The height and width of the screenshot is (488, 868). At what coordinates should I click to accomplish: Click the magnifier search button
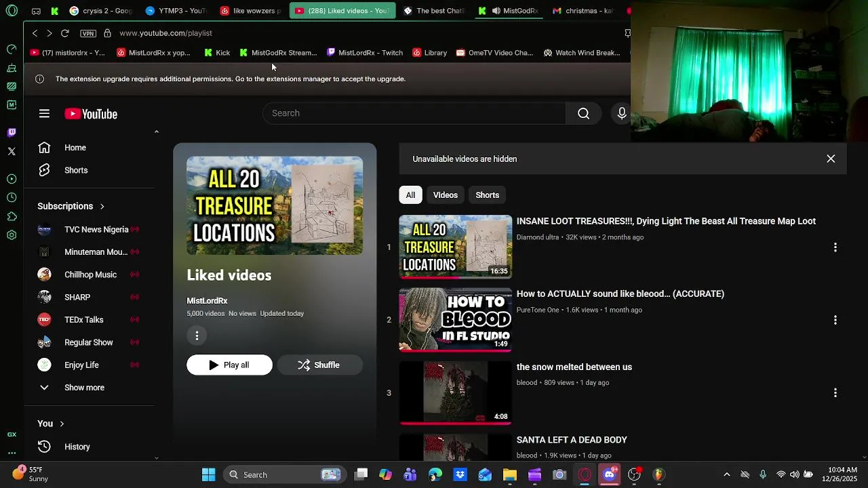click(583, 113)
